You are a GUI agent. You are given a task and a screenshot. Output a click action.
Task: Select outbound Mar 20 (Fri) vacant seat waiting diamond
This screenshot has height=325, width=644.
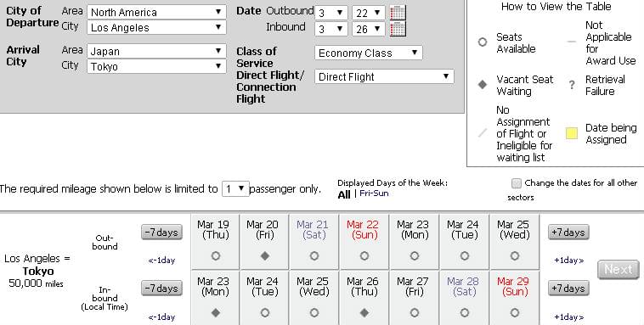point(265,256)
